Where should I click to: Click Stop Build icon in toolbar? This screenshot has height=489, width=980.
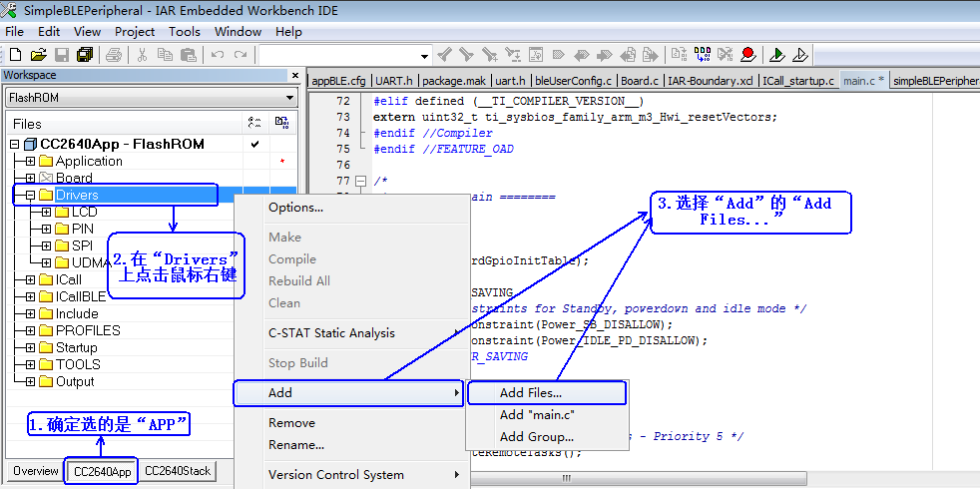[725, 55]
